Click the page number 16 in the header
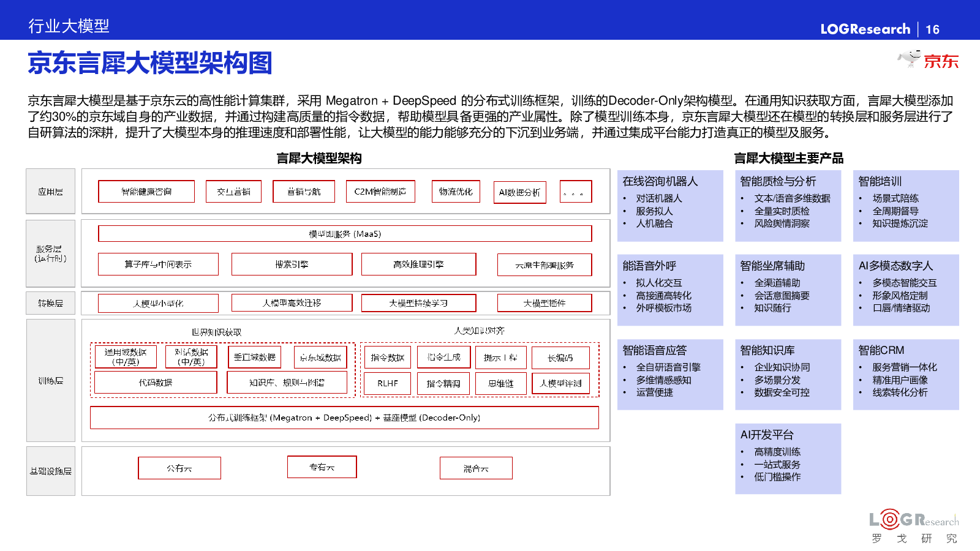This screenshot has width=980, height=551. pyautogui.click(x=932, y=29)
